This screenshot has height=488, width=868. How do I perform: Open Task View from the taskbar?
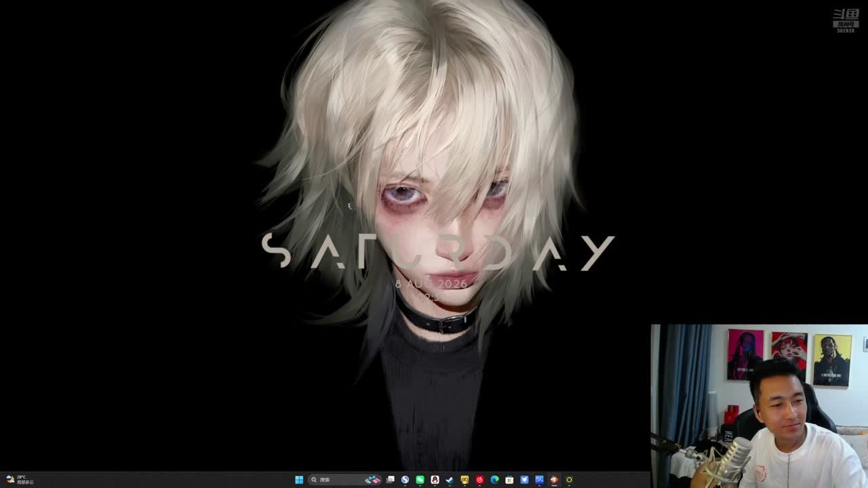pos(391,480)
